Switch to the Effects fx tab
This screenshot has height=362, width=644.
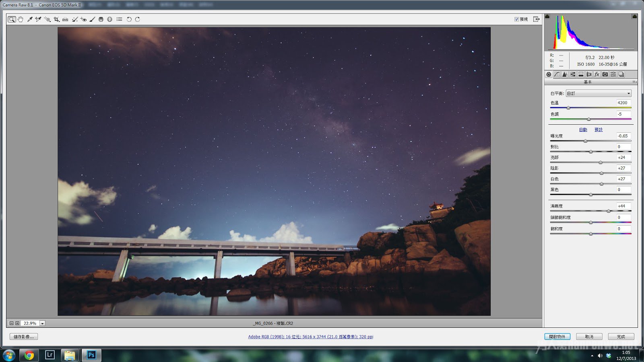click(597, 74)
